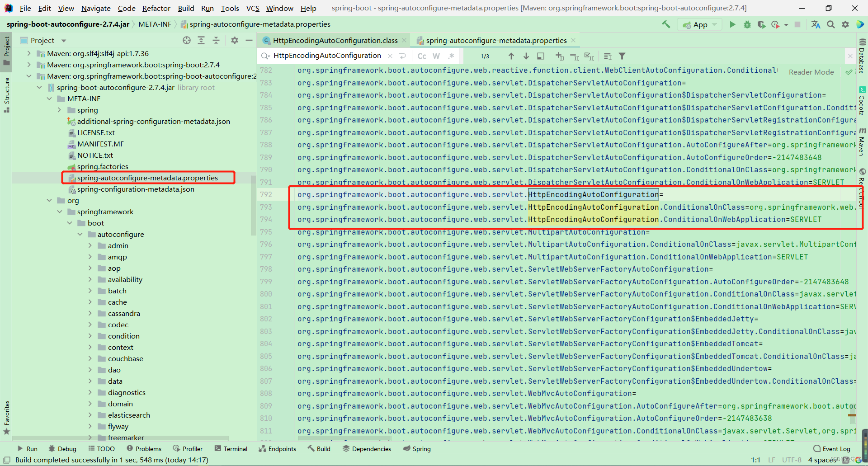Click the Reader Mode link

(x=811, y=72)
